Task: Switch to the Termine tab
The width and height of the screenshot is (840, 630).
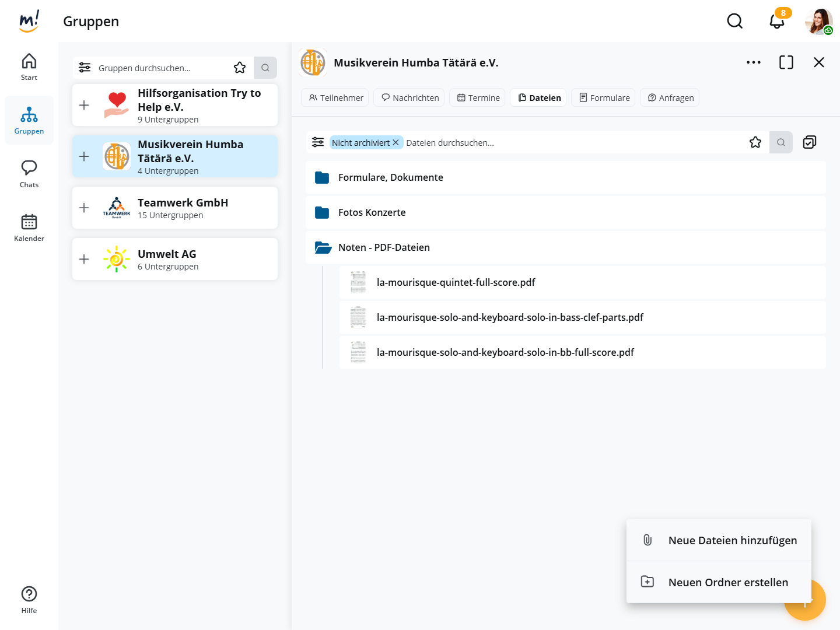Action: [x=478, y=97]
